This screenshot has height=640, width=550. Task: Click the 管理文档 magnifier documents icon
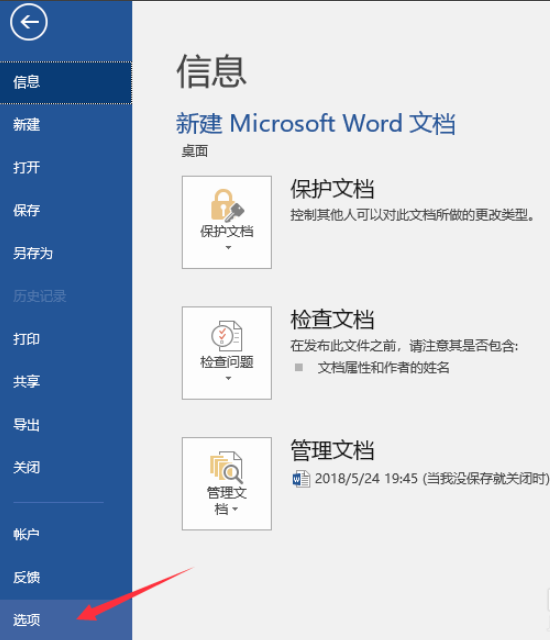point(227,467)
